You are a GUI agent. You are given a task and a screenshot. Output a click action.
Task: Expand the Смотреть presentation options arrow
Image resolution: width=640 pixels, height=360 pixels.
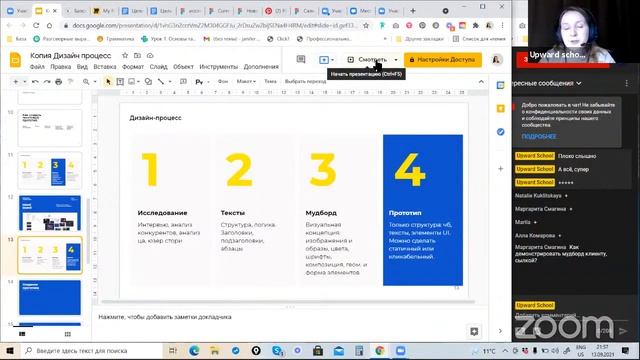pyautogui.click(x=396, y=60)
